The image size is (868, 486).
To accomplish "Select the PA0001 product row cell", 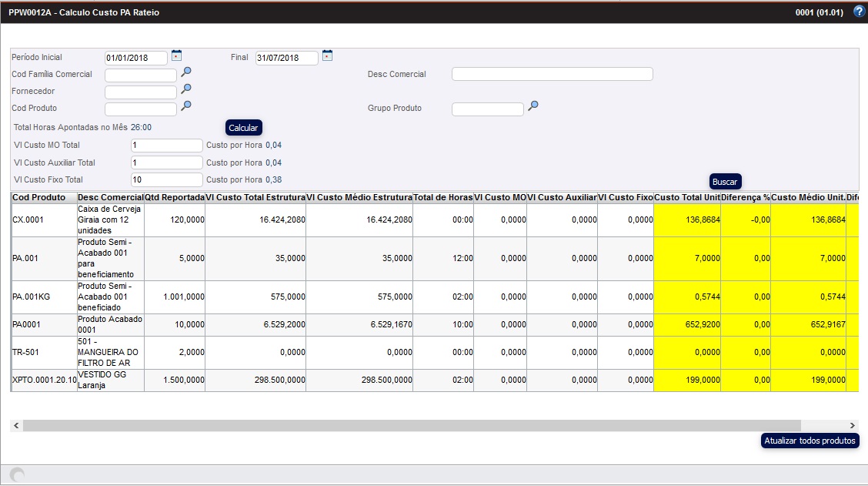I will (43, 325).
